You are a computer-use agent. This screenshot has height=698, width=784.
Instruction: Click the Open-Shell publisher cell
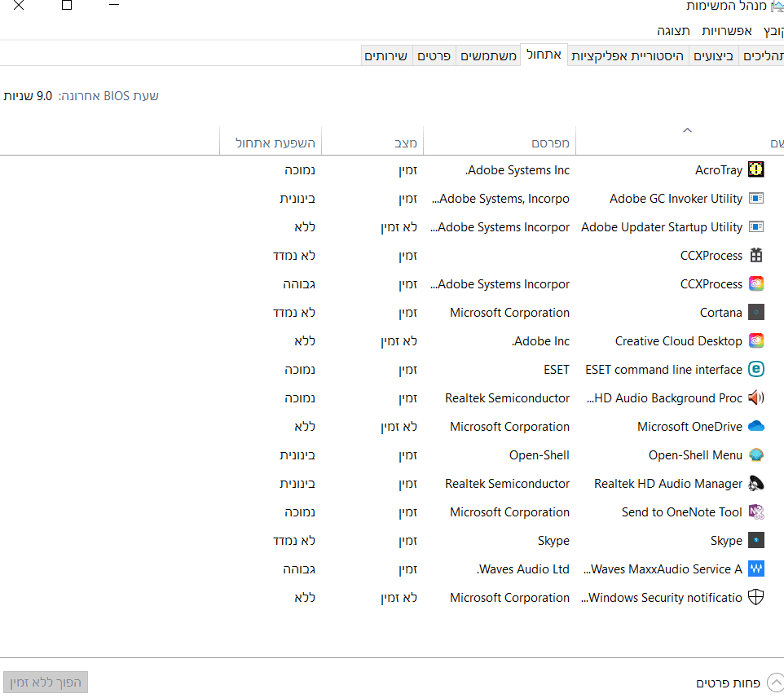coord(539,455)
